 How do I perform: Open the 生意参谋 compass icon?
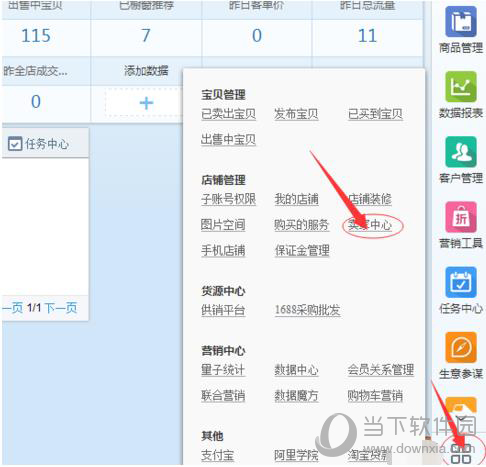click(461, 347)
